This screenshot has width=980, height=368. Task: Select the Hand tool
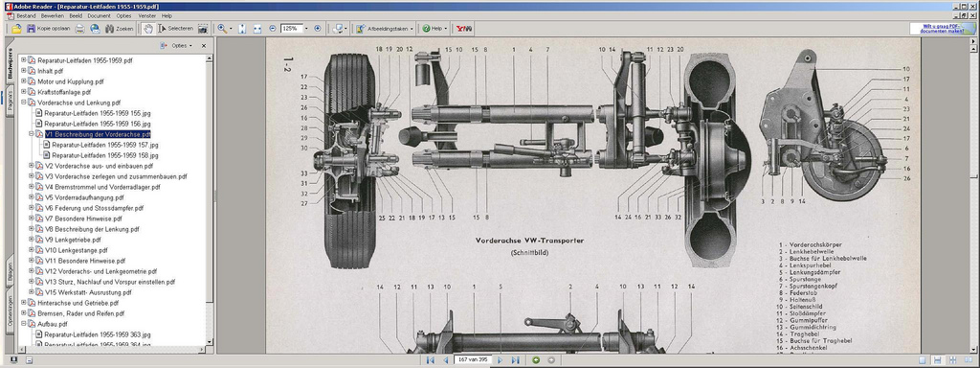pyautogui.click(x=147, y=29)
